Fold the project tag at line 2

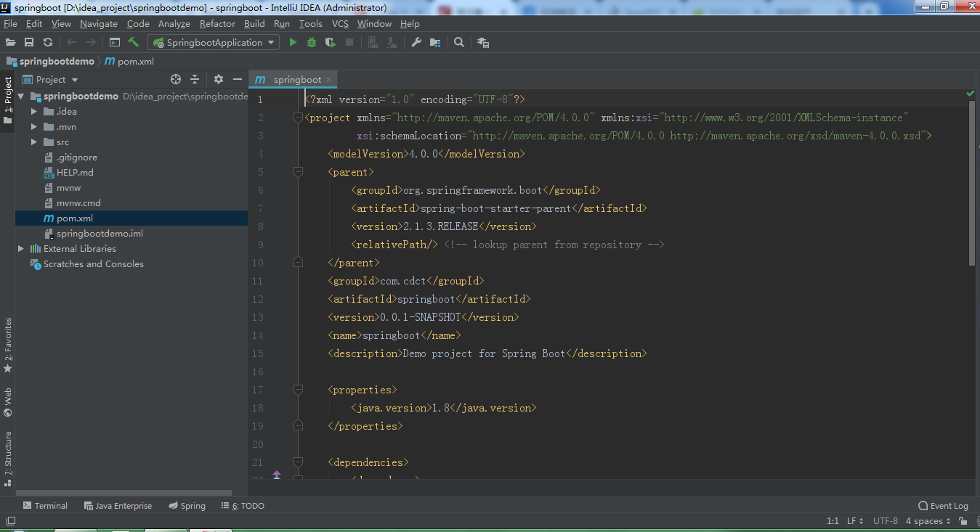(297, 118)
